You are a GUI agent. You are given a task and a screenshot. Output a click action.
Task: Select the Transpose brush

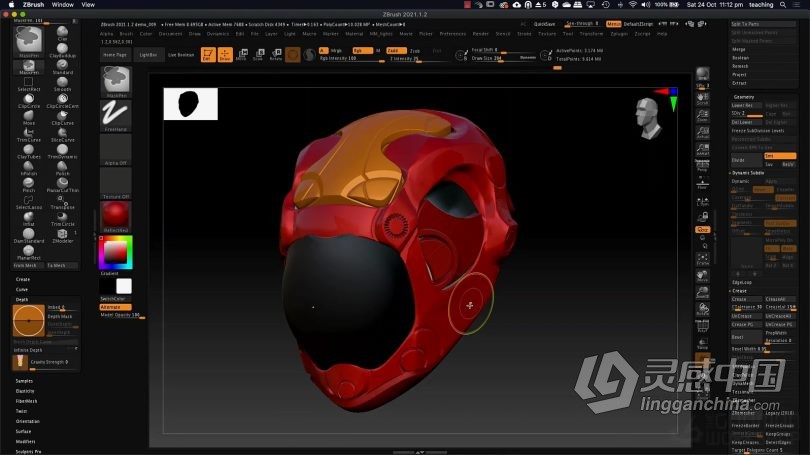(63, 202)
